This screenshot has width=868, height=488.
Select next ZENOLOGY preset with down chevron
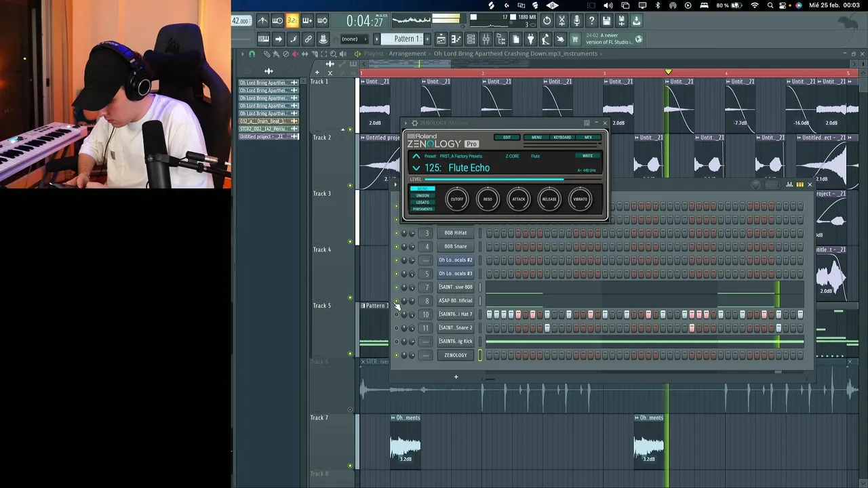point(416,168)
